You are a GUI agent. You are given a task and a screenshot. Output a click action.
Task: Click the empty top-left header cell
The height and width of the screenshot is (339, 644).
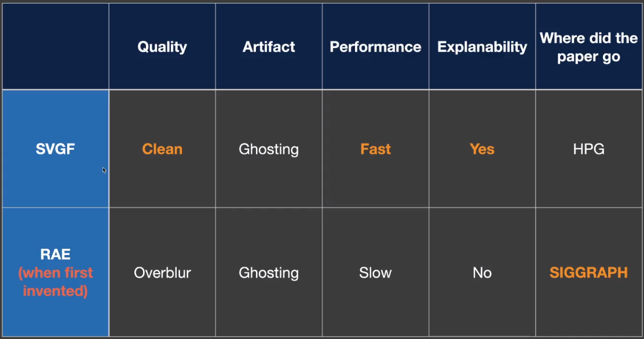click(56, 46)
